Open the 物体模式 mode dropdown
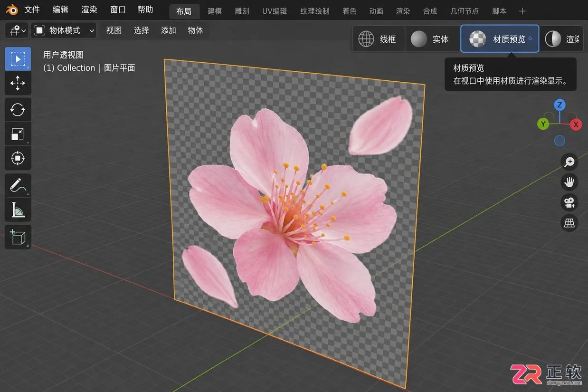 tap(64, 30)
